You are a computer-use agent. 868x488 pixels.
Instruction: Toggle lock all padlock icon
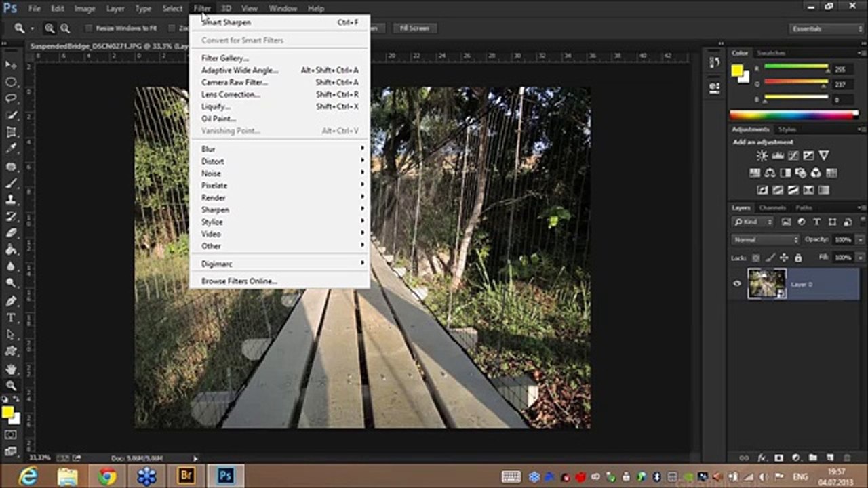pos(798,258)
